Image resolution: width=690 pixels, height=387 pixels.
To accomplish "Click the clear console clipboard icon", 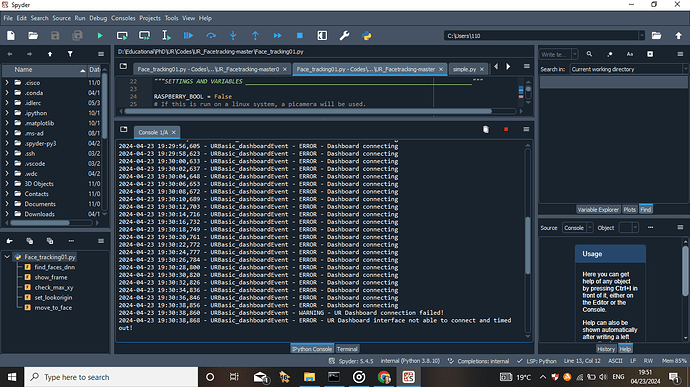I will pos(486,129).
